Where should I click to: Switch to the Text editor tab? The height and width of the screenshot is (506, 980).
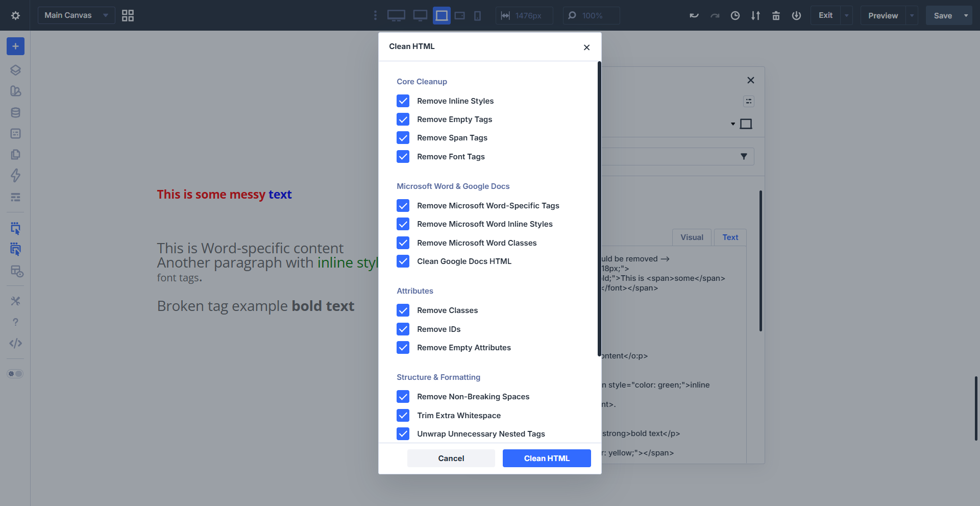pos(730,237)
